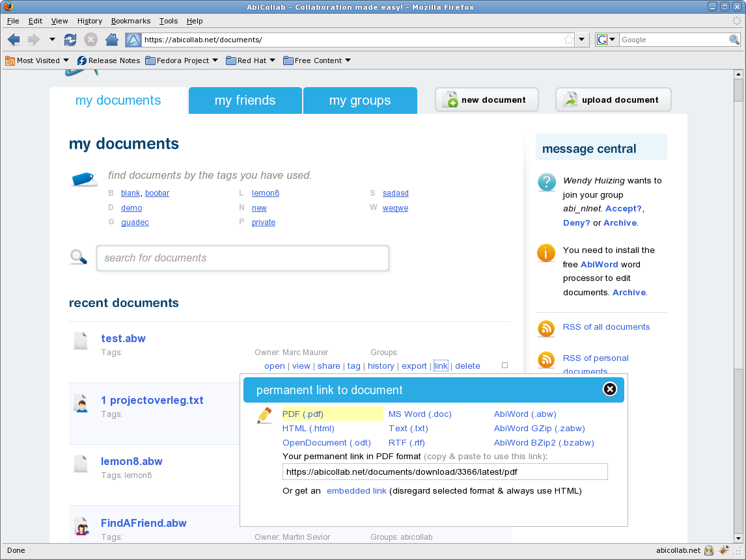Click the projectoverleg.txt user document icon

(x=81, y=403)
